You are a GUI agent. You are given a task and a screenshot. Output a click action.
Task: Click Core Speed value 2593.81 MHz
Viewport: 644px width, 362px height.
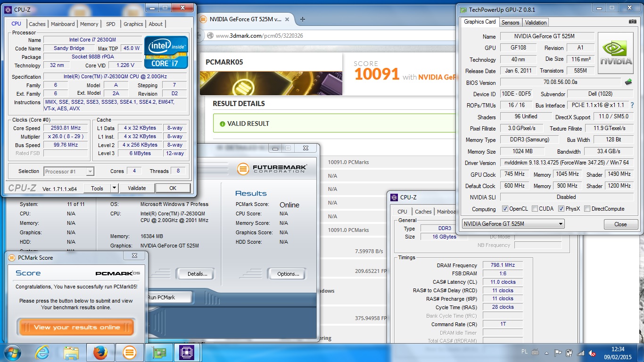pos(66,128)
